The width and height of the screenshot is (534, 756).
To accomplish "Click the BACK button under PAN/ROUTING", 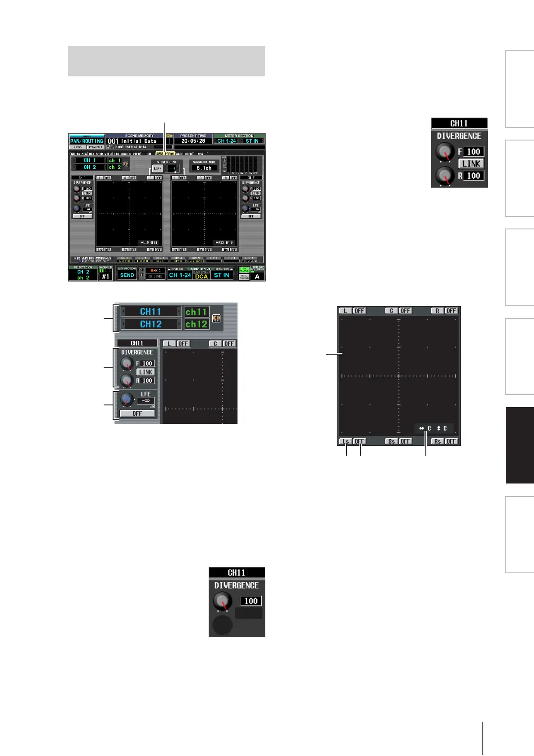I will click(x=78, y=147).
